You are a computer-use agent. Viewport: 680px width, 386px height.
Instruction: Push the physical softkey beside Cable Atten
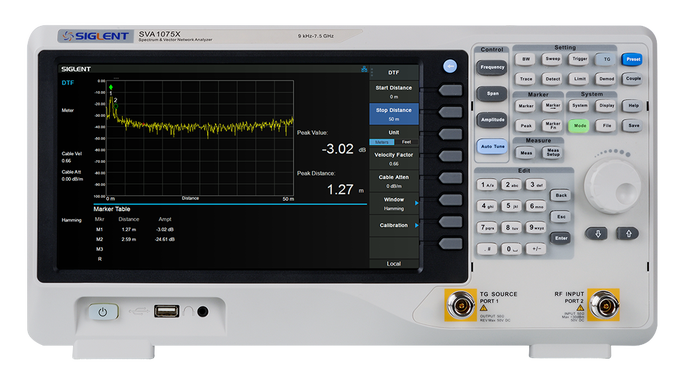(451, 178)
